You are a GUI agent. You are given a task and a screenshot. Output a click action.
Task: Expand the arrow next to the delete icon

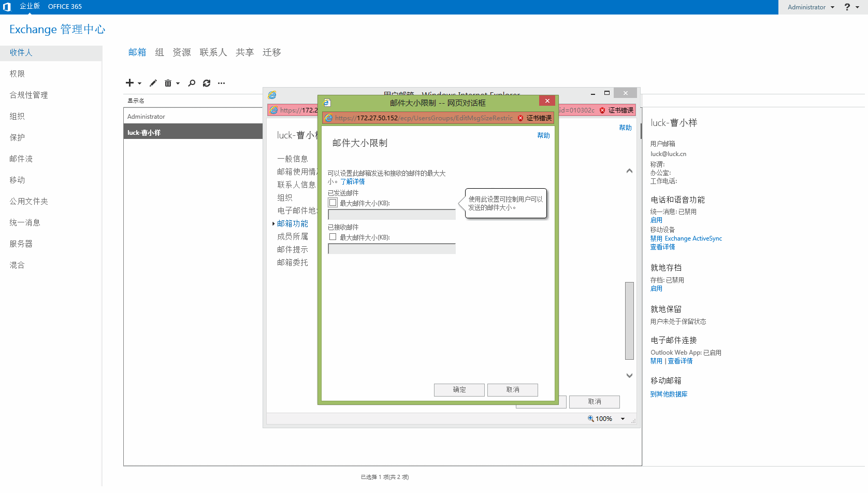[x=178, y=83]
